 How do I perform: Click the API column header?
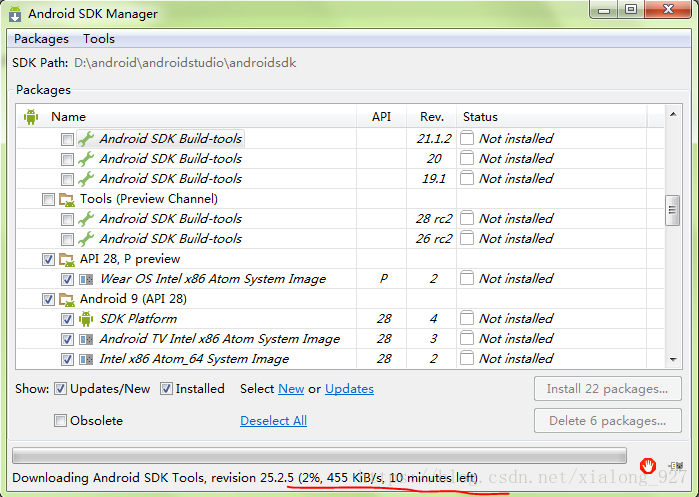click(381, 117)
